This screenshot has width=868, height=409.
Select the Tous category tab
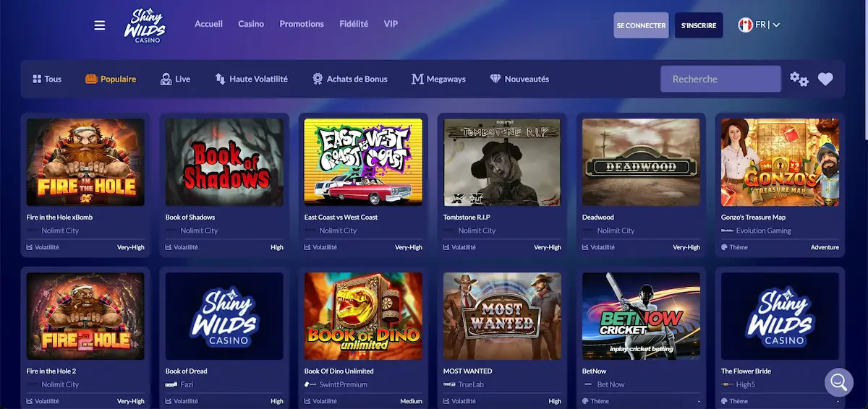tap(47, 79)
